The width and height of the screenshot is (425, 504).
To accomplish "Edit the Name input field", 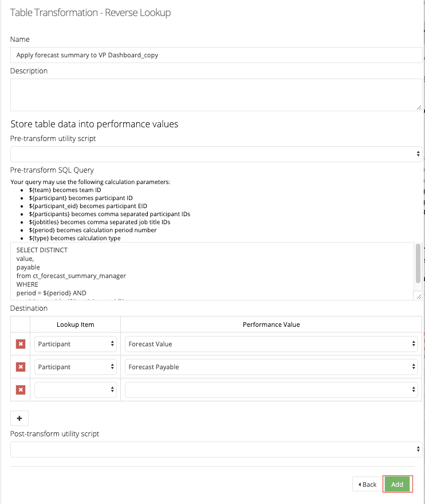I will click(216, 55).
